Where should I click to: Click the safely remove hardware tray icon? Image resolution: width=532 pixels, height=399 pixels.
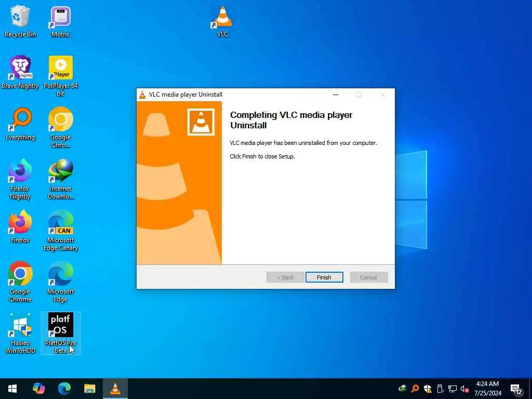point(440,389)
